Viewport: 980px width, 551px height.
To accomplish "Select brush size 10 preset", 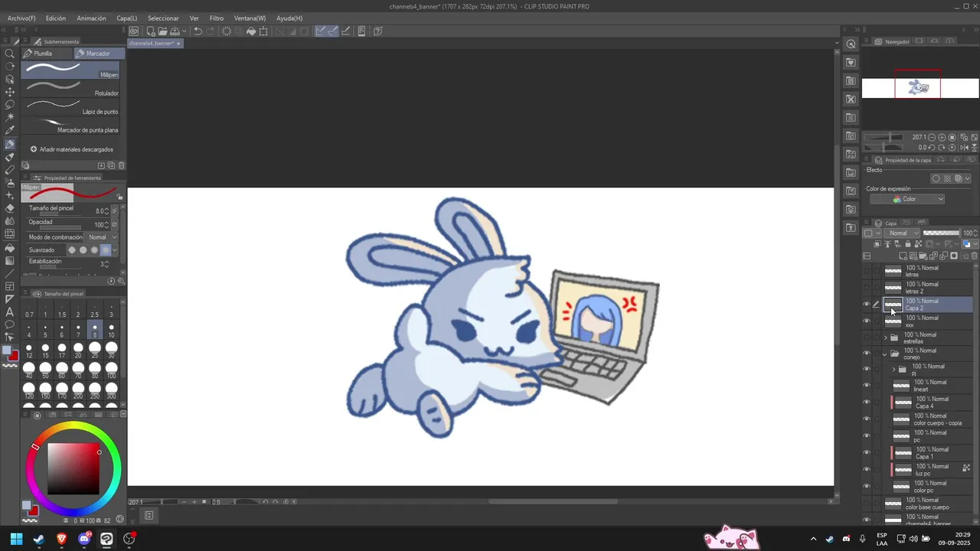I will coord(111,331).
